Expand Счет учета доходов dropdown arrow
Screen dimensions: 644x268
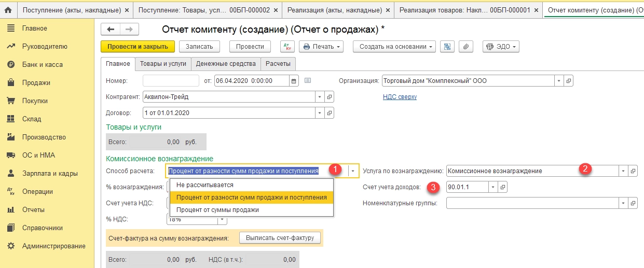tap(492, 187)
